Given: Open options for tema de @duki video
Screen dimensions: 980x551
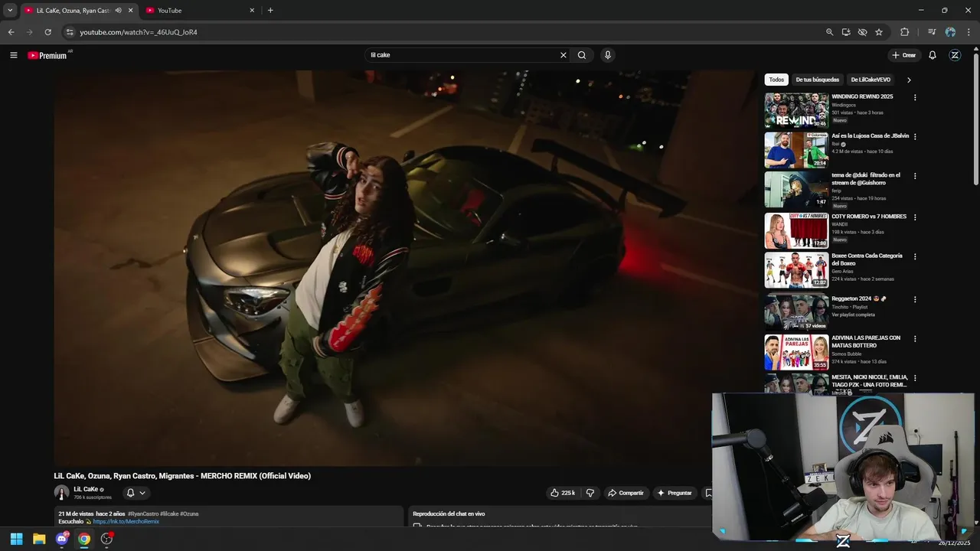Looking at the screenshot, I should tap(915, 176).
